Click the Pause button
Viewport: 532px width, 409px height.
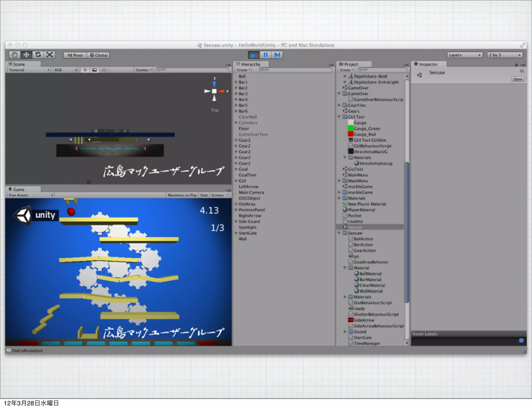[x=265, y=55]
